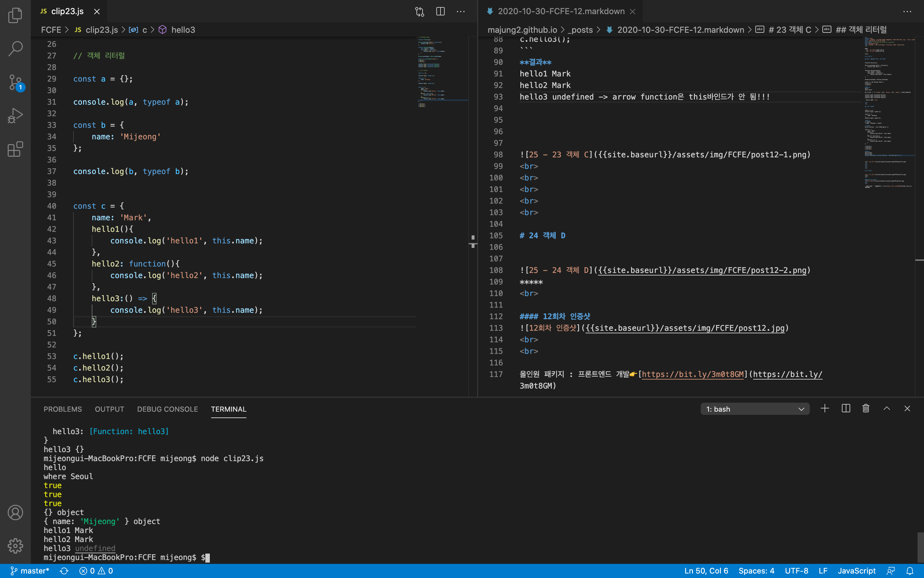Click majung2.github.io breadcrumb

tap(522, 30)
